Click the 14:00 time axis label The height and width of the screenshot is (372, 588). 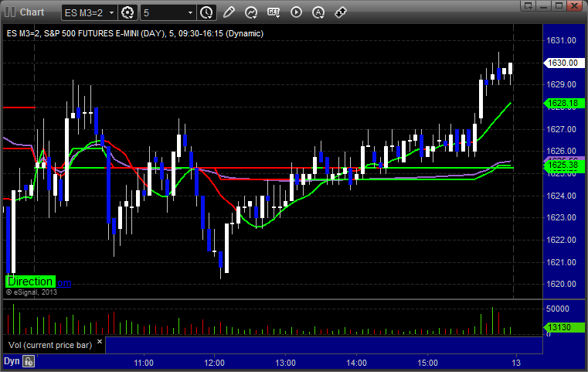(356, 363)
